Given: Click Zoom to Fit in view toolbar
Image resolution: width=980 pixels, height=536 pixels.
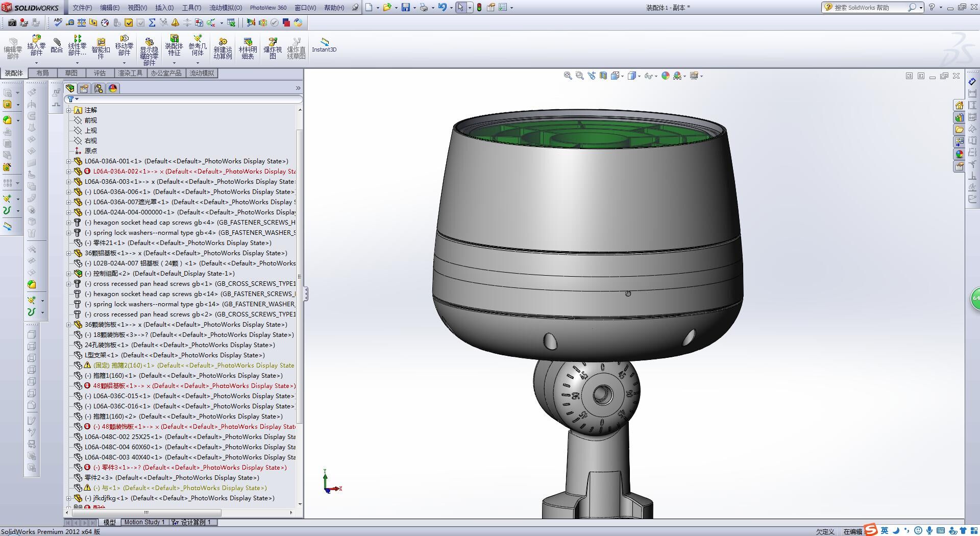Looking at the screenshot, I should pos(568,76).
